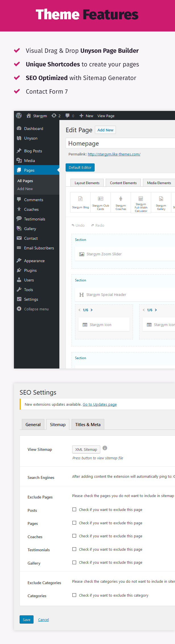Viewport: 175px width, 644px height.
Task: Select Pages in the admin sidebar
Action: click(37, 170)
